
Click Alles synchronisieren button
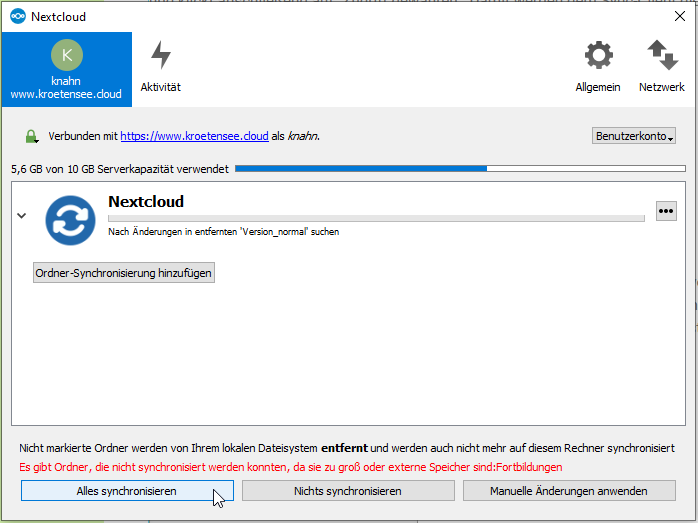coord(127,491)
